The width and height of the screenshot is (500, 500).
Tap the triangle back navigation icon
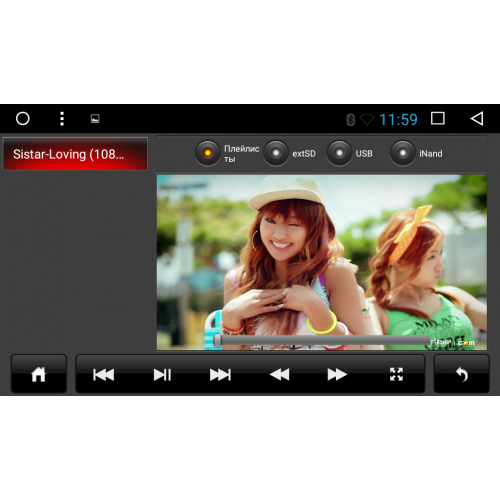[x=477, y=118]
